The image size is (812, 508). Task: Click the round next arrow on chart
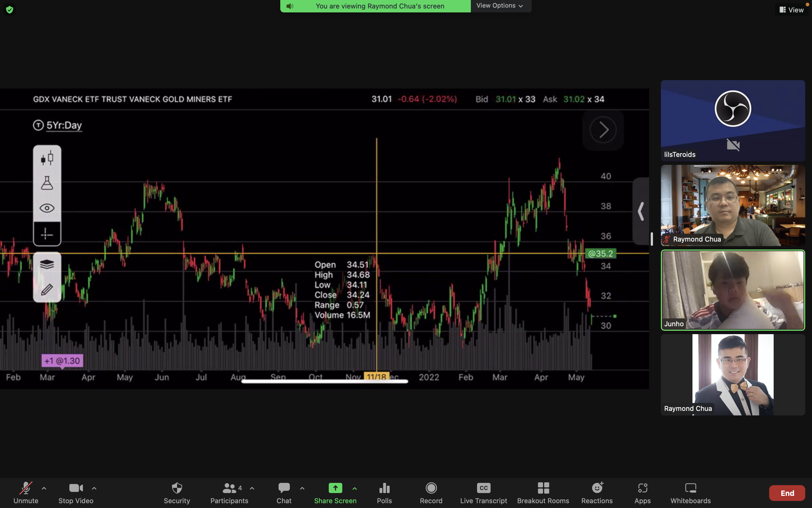click(603, 130)
